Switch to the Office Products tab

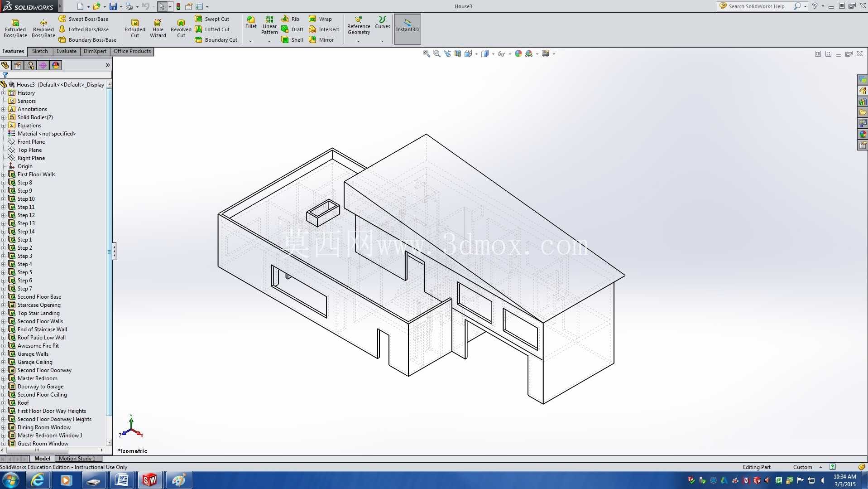point(132,51)
